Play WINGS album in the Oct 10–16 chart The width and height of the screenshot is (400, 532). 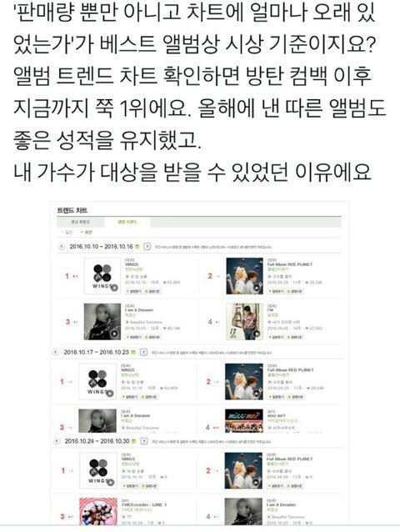click(114, 288)
